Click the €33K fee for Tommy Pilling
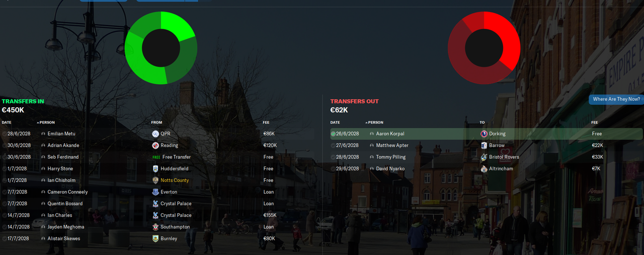Screen dimensions: 644x255 coord(597,157)
